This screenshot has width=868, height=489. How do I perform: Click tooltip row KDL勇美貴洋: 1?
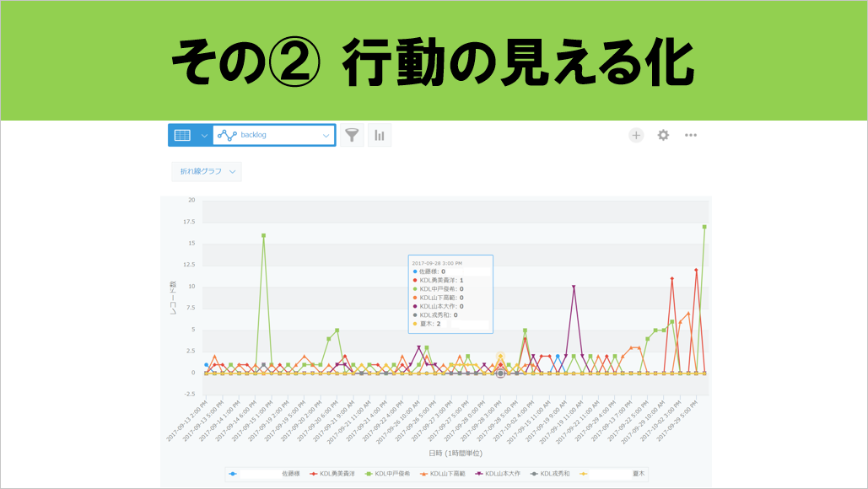point(439,281)
